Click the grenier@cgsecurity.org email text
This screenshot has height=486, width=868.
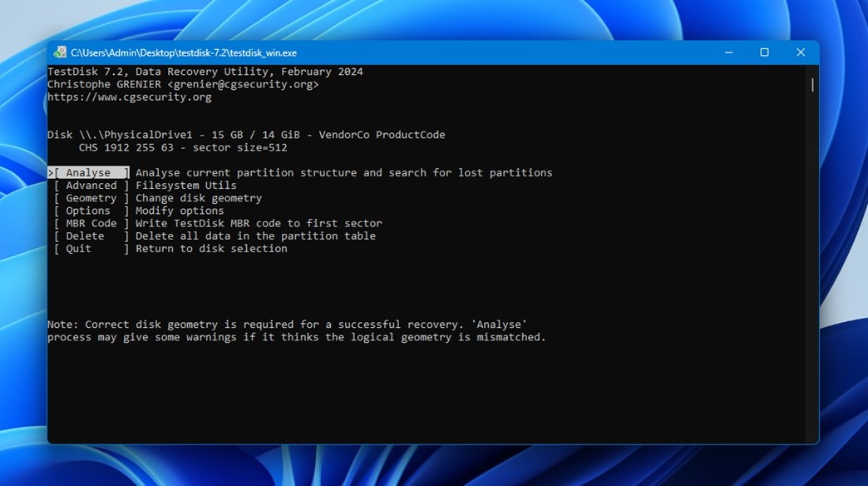coord(243,84)
